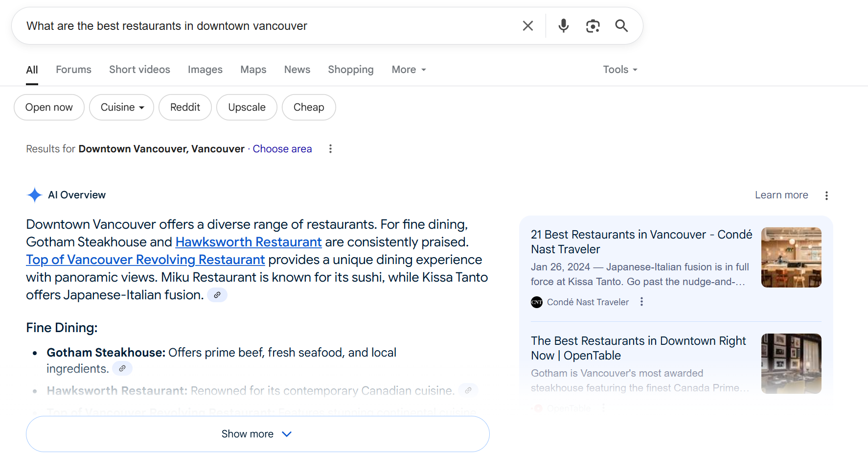Enable the Open now filter
The width and height of the screenshot is (868, 457).
pos(49,107)
